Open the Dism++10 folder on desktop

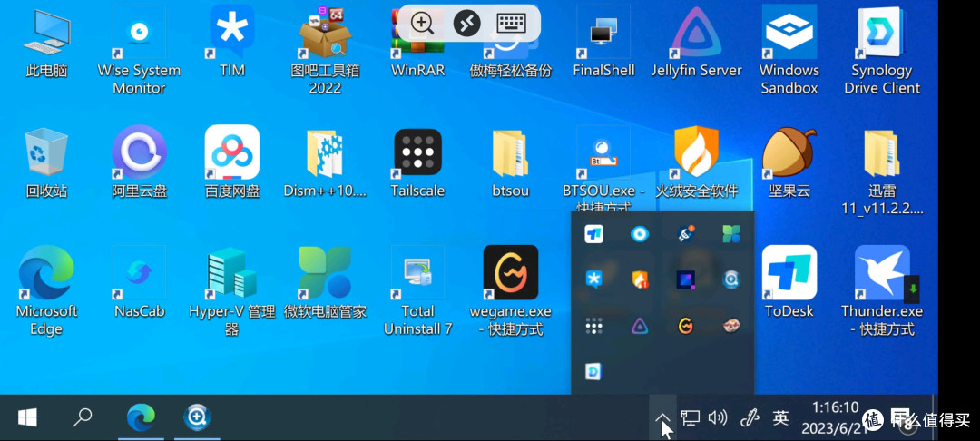tap(325, 162)
